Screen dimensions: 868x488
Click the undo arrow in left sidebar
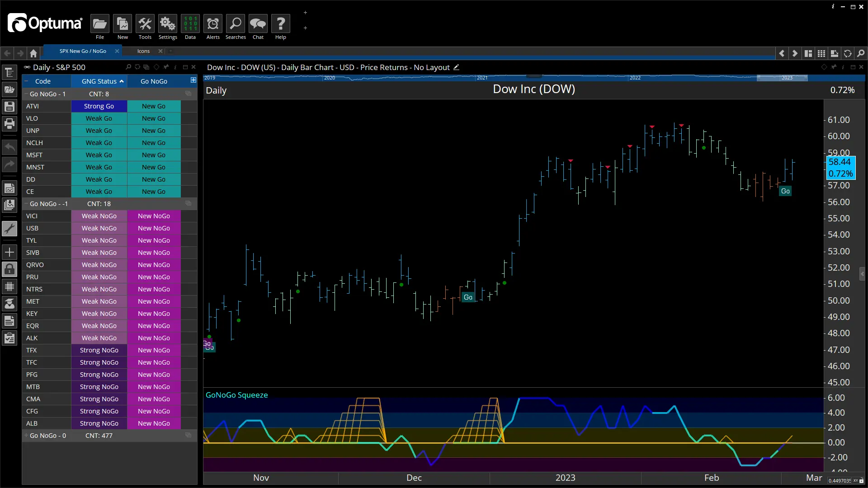(9, 147)
